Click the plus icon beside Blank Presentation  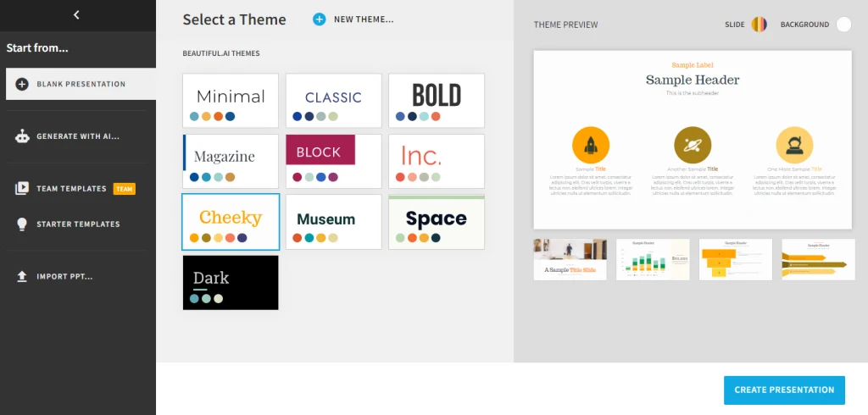tap(21, 84)
